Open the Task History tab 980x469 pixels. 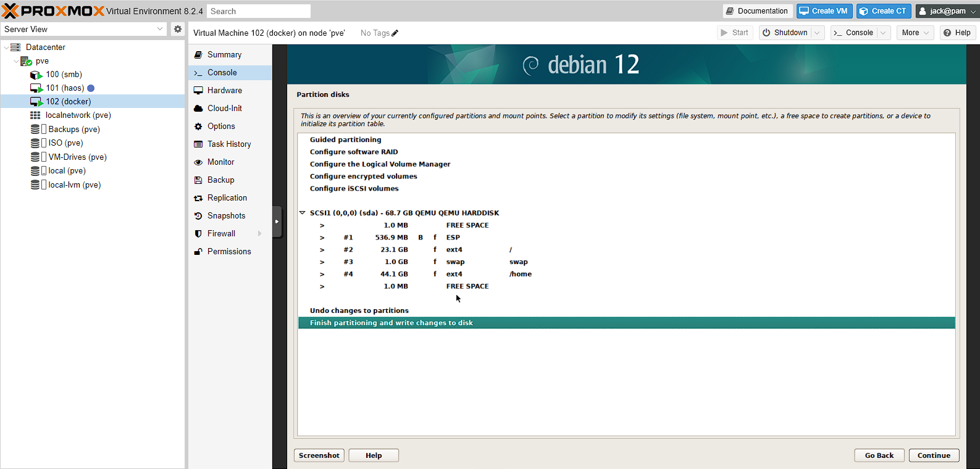pyautogui.click(x=230, y=144)
